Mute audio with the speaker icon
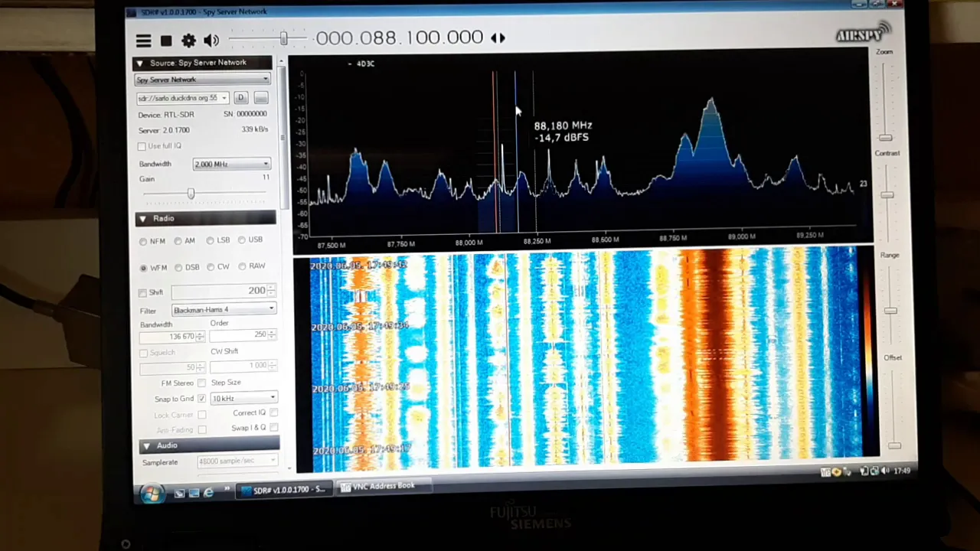Viewport: 980px width, 551px height. pyautogui.click(x=211, y=41)
